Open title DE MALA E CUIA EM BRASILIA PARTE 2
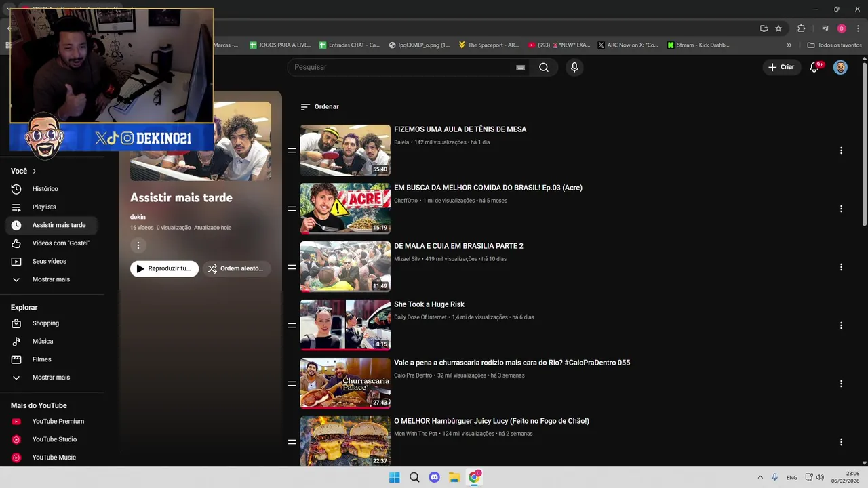868x488 pixels. click(x=458, y=246)
